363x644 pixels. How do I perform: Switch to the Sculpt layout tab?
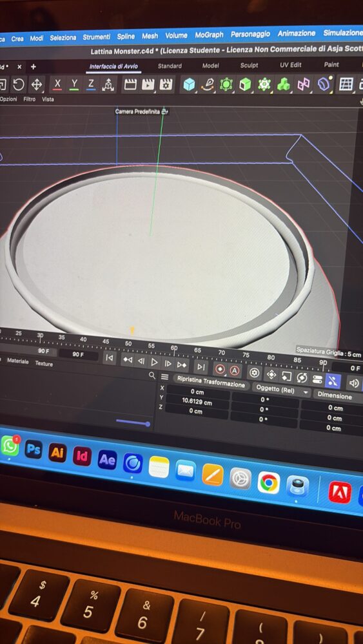point(249,65)
